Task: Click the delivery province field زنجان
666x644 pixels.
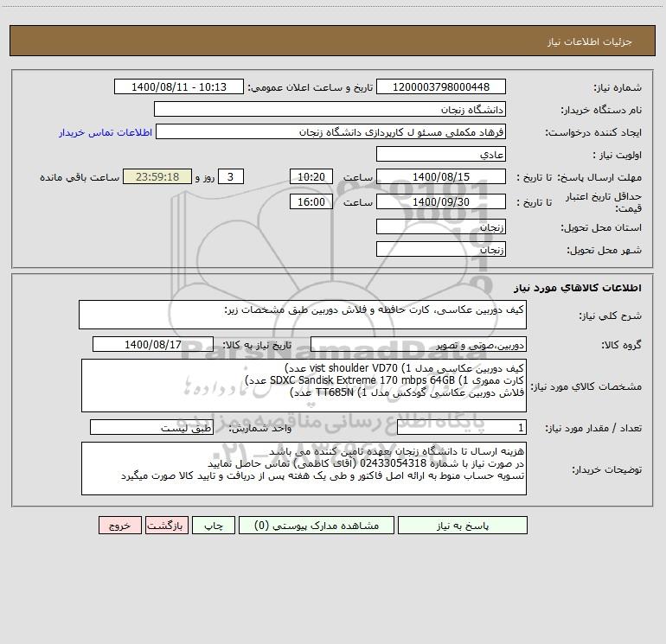Action: coord(441,226)
